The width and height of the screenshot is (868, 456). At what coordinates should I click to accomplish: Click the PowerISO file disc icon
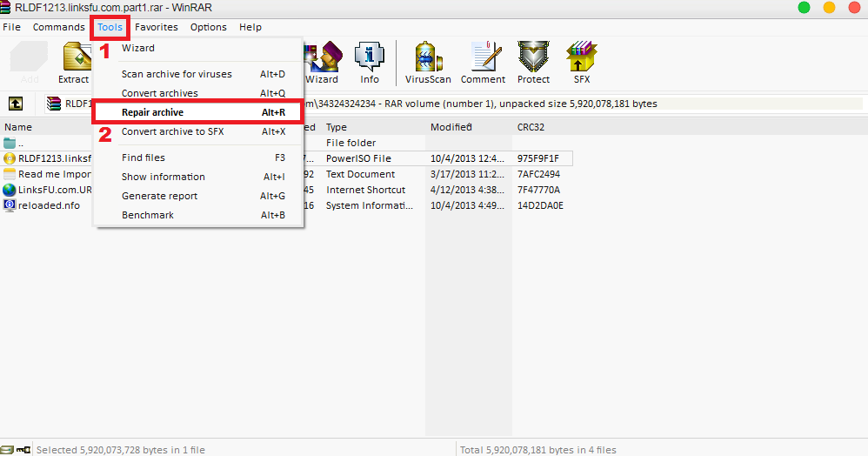[10, 158]
